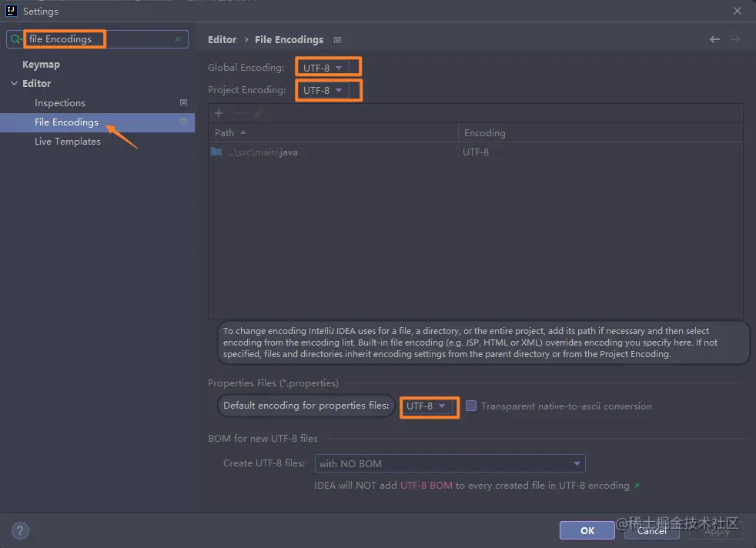Open the UTF-8 BOM external link arrow
Image resolution: width=756 pixels, height=548 pixels.
point(637,486)
